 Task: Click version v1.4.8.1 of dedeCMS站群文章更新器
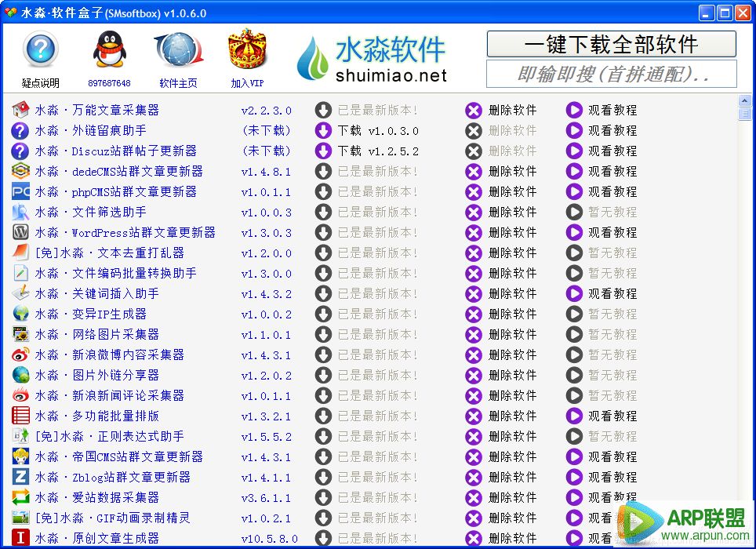266,172
